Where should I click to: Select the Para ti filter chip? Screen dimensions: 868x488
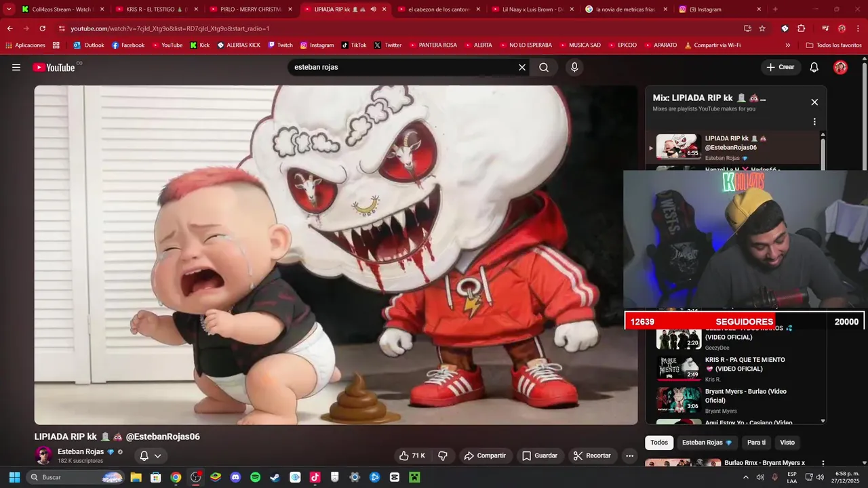756,443
